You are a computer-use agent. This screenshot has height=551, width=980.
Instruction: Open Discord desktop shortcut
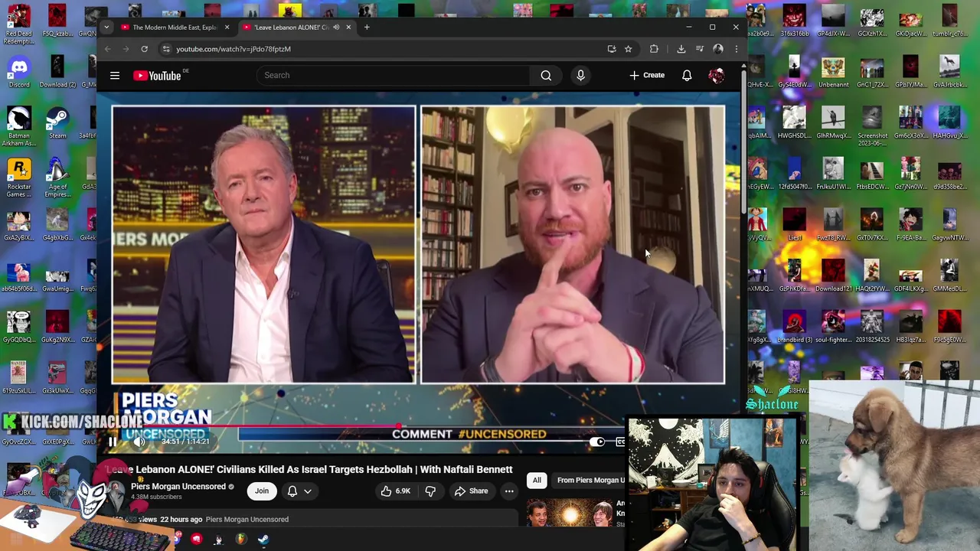(19, 73)
